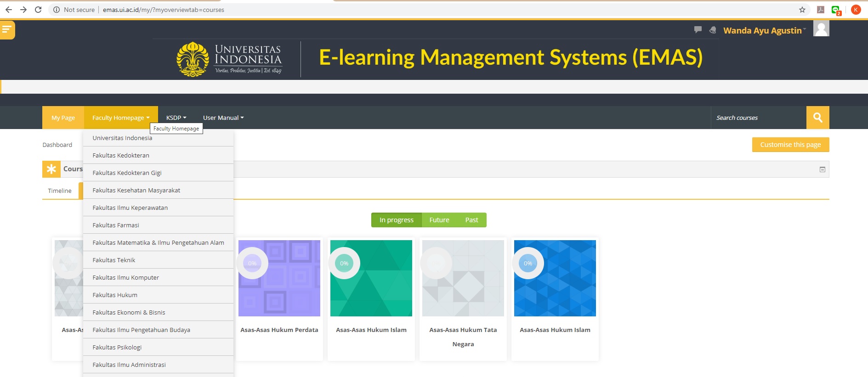Select Fakultas Farmasi
Screen dimensions: 868x377
[159, 225]
